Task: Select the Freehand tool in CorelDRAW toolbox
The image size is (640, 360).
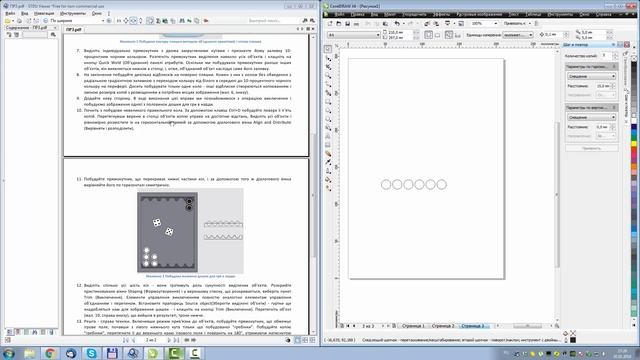Action: coord(328,84)
